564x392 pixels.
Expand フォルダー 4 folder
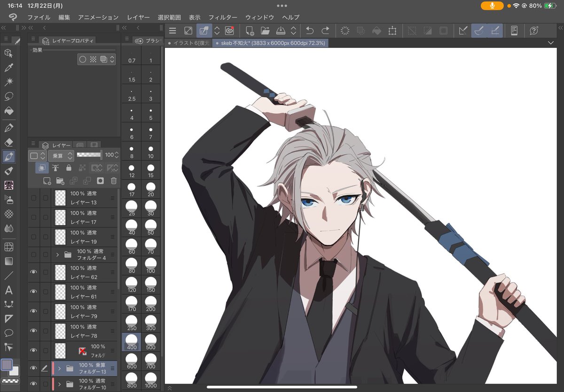point(57,255)
